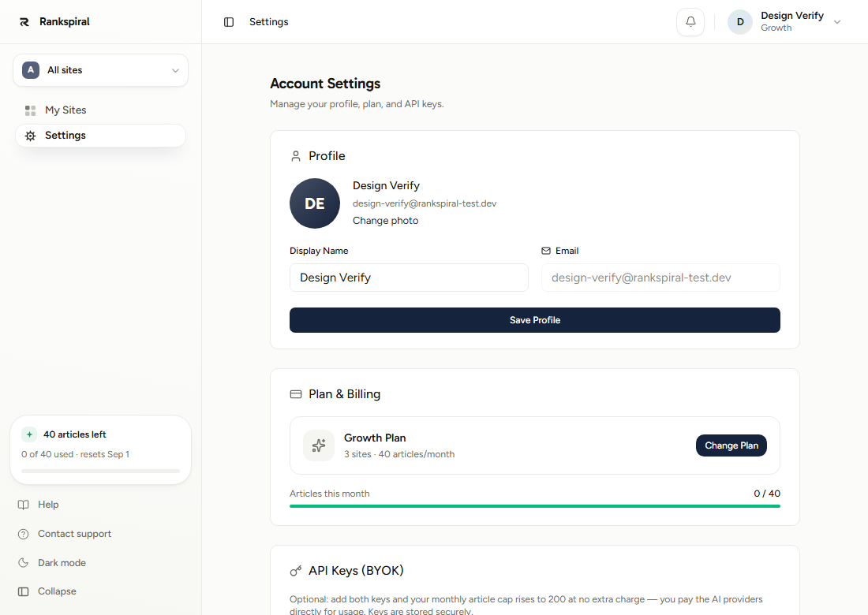Click '0 of 40 used · resets Sep 1' text
868x615 pixels.
click(75, 455)
